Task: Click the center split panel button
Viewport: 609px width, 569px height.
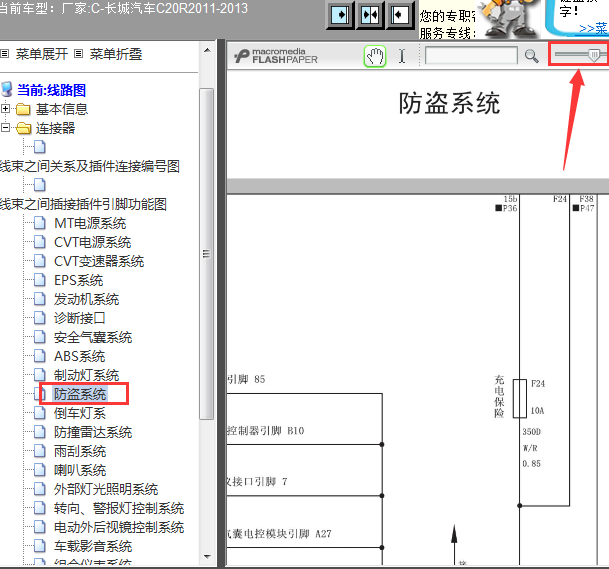Action: (x=369, y=15)
